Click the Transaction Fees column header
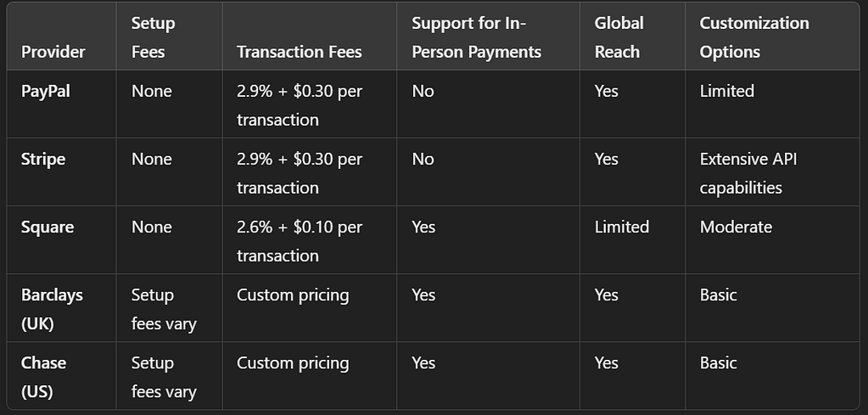Screen dimensions: 868x415 [299, 52]
